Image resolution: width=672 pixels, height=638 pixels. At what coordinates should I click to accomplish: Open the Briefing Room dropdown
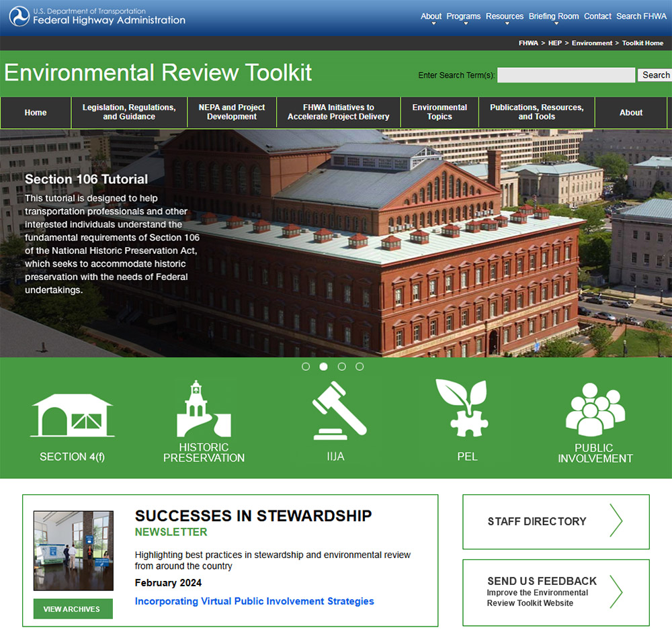pyautogui.click(x=553, y=16)
